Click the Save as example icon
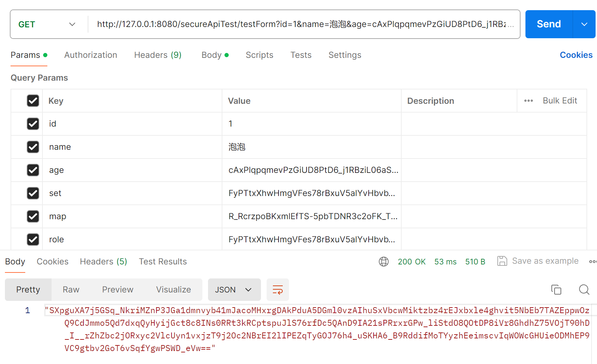This screenshot has width=597, height=364. pyautogui.click(x=502, y=261)
